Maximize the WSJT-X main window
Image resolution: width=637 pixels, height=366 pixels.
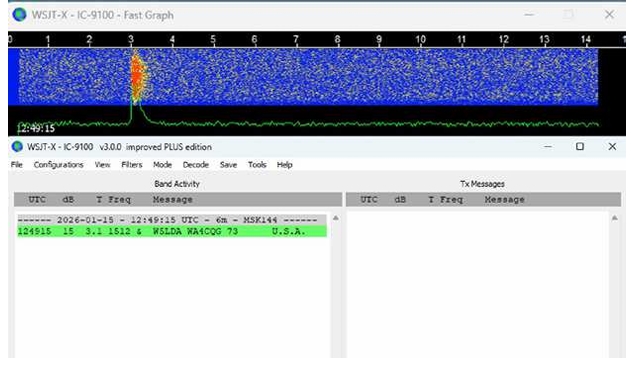click(x=580, y=146)
